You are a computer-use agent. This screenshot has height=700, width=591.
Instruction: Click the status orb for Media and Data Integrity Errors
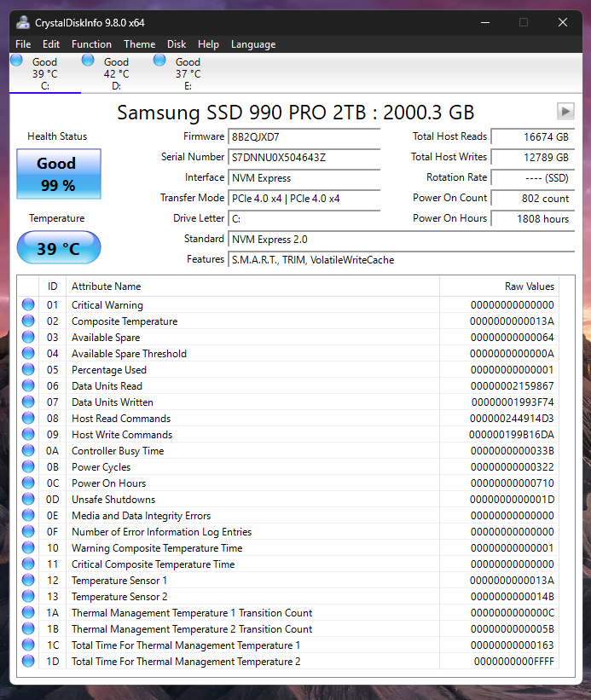pos(28,515)
